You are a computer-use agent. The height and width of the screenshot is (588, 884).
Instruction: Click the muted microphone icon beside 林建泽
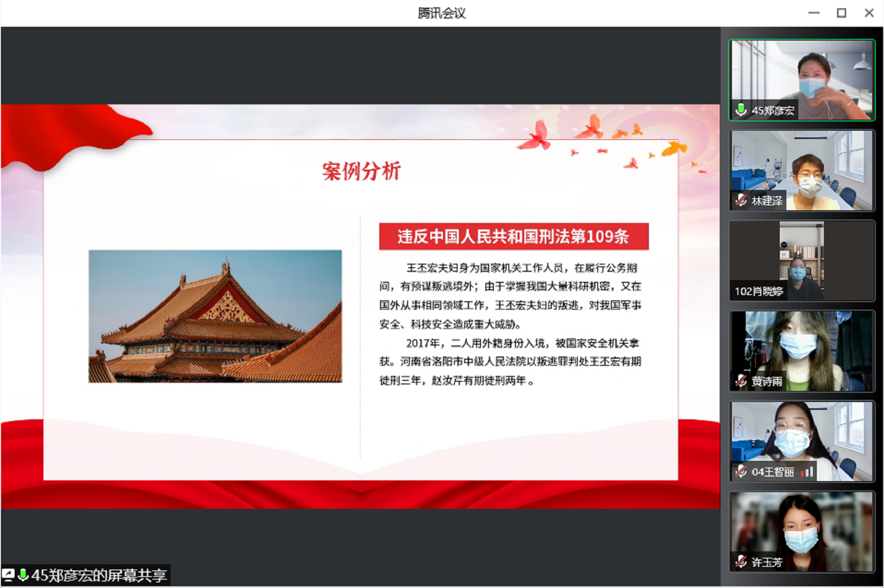(x=741, y=200)
